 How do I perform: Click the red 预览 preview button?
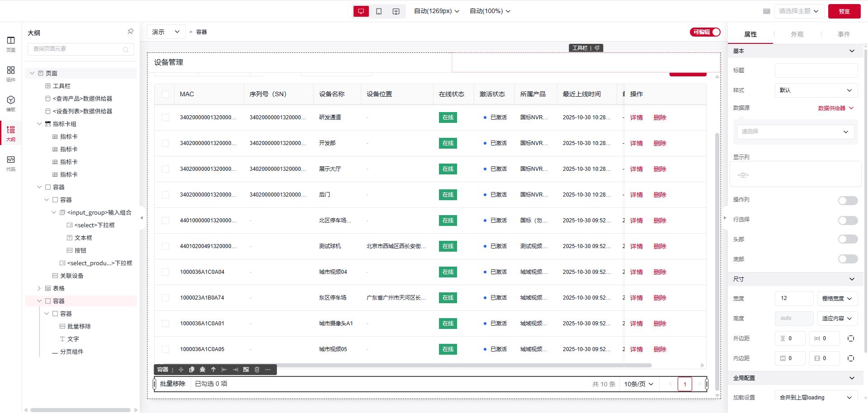[844, 11]
